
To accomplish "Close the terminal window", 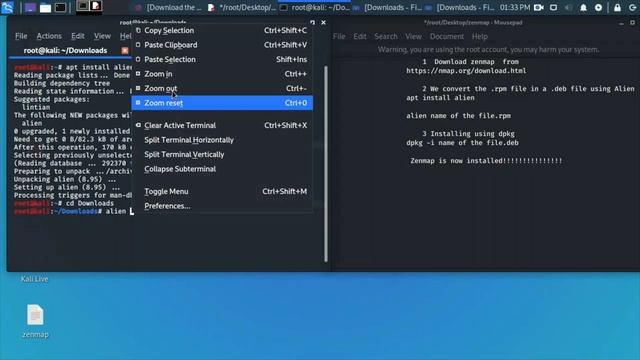I will coord(324,22).
